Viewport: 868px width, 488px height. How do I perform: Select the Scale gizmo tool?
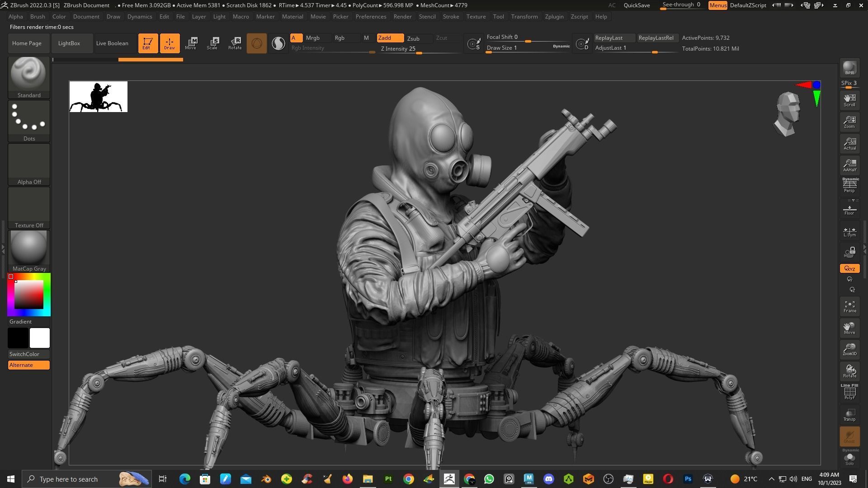(x=212, y=43)
